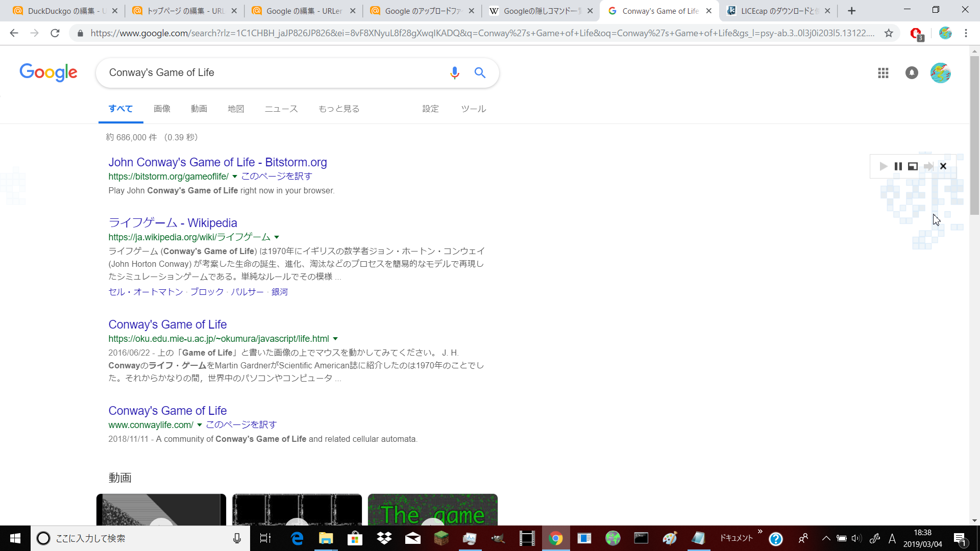The image size is (980, 551).
Task: Pause the Game of Life animation
Action: coord(898,166)
